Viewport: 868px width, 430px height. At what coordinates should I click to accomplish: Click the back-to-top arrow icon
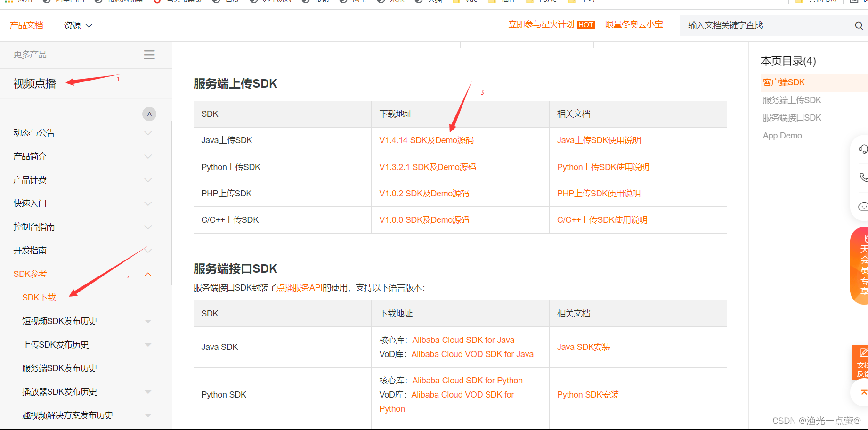click(x=863, y=392)
